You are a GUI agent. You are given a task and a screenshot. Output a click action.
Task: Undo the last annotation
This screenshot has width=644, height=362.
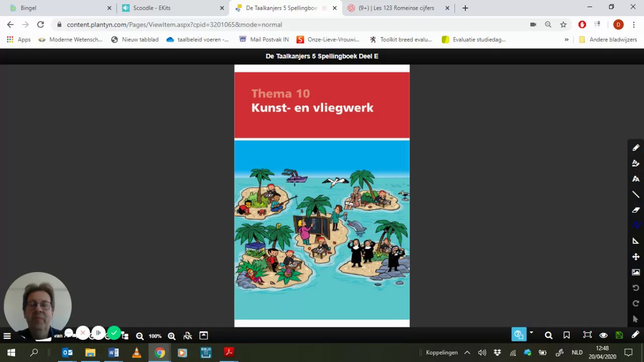[x=635, y=288]
